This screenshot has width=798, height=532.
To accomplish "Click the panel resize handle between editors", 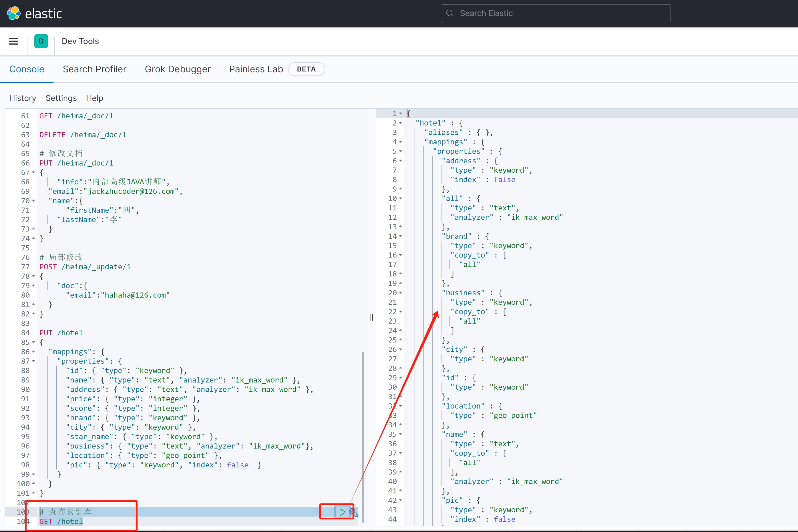I will (372, 317).
